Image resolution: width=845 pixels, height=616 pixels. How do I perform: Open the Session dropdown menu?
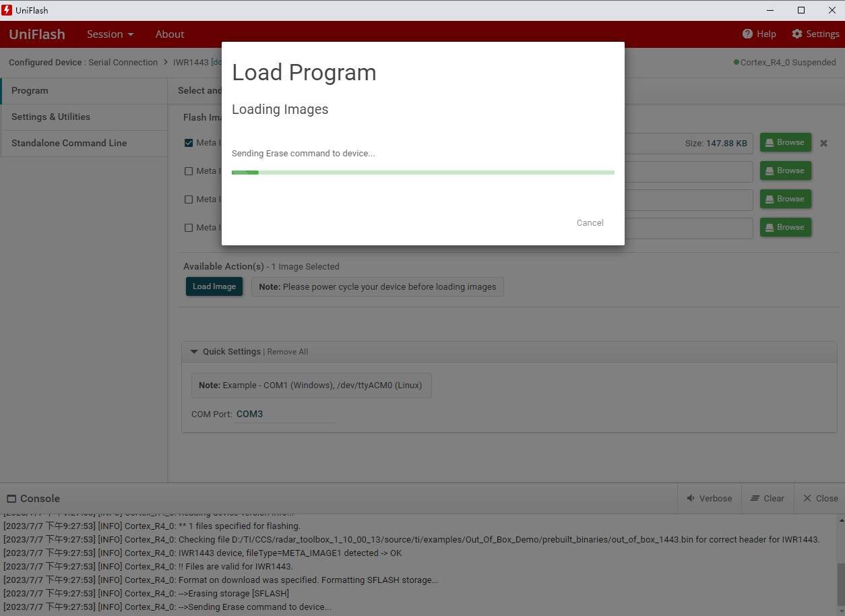110,34
